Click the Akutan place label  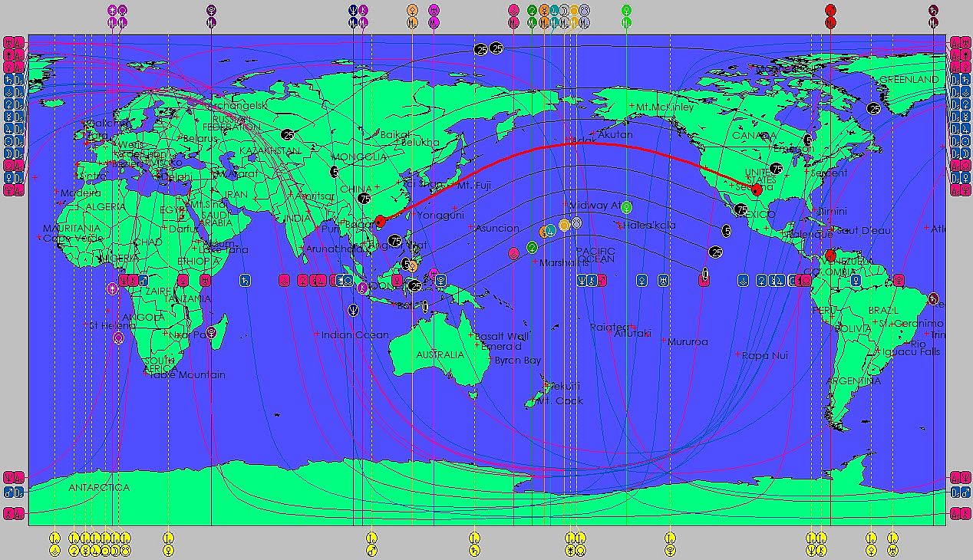point(615,134)
